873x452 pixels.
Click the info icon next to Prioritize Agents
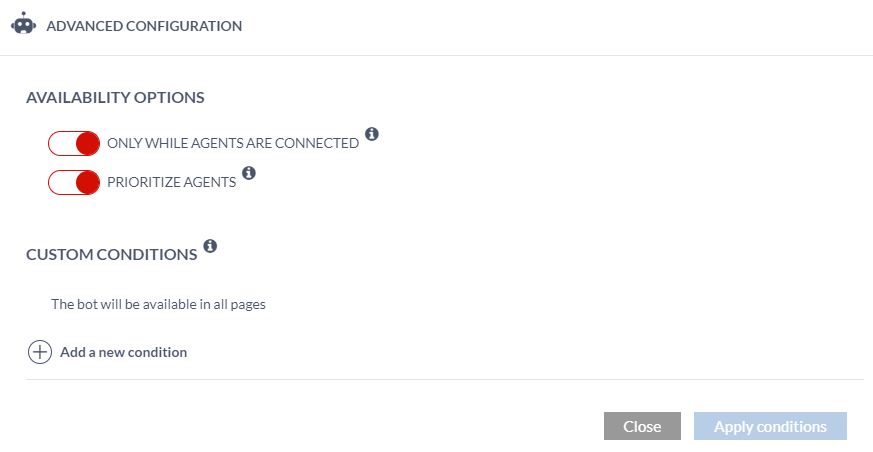coord(249,173)
